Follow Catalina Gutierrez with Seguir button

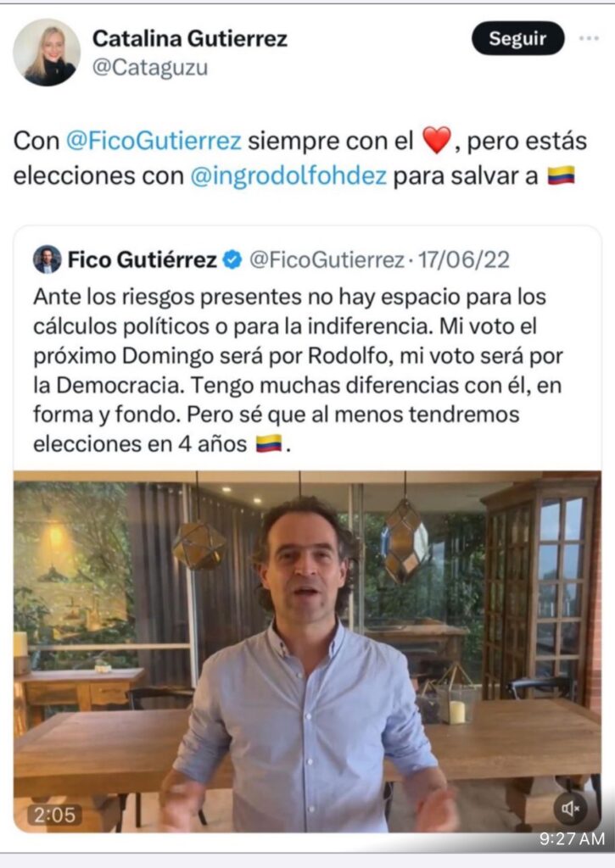pyautogui.click(x=518, y=38)
